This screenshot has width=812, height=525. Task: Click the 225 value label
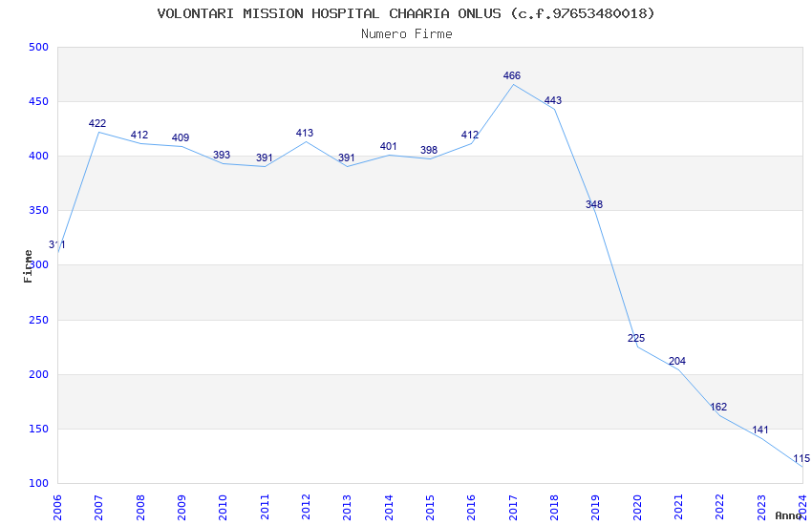click(x=636, y=338)
